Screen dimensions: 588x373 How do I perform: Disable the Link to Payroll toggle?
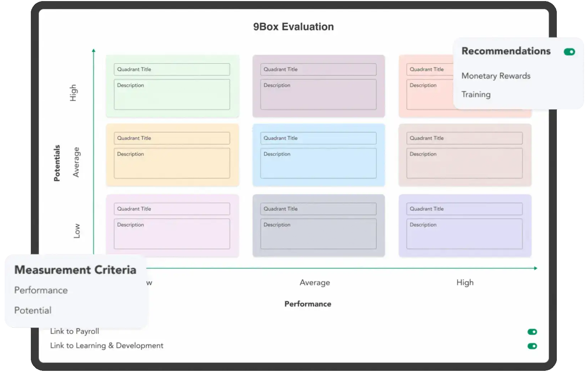click(532, 332)
